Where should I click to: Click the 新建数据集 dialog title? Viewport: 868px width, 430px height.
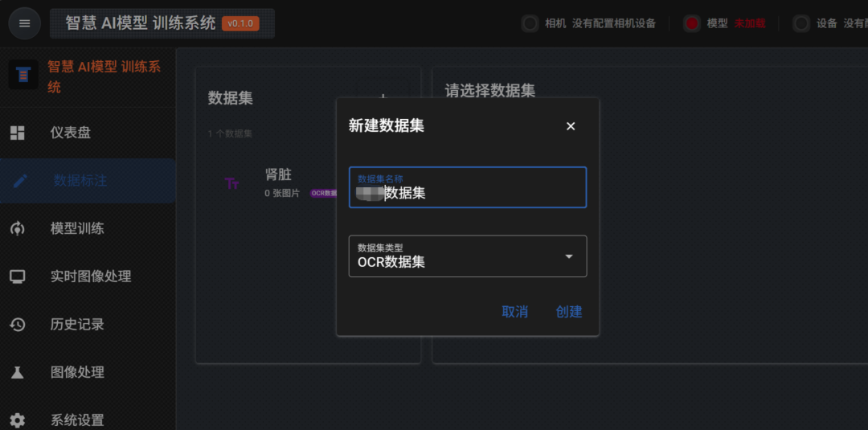click(387, 125)
